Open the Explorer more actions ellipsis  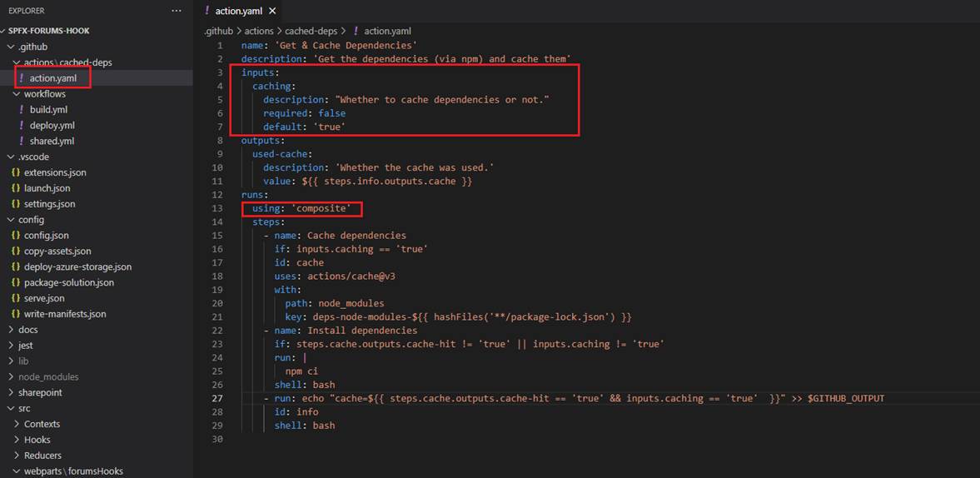176,11
